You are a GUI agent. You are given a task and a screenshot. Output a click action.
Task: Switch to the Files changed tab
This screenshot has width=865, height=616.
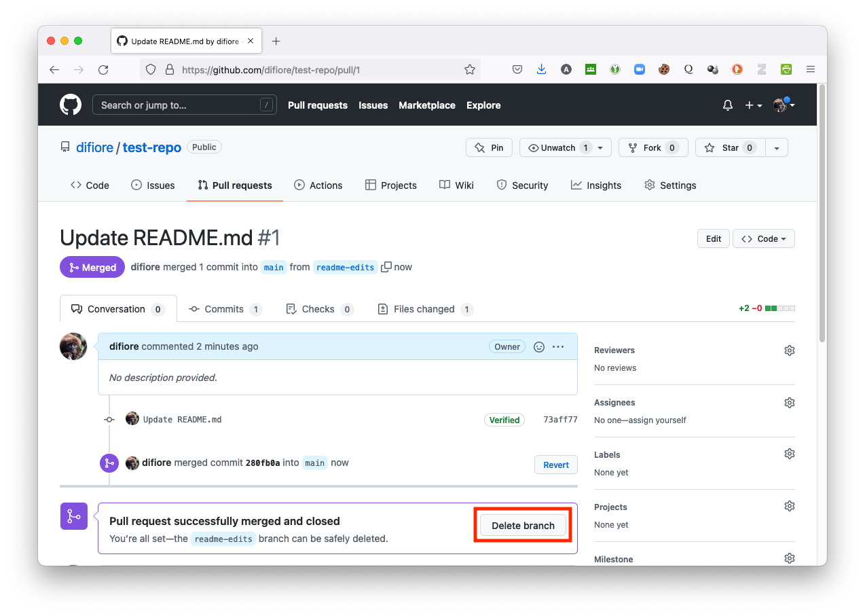pos(424,309)
